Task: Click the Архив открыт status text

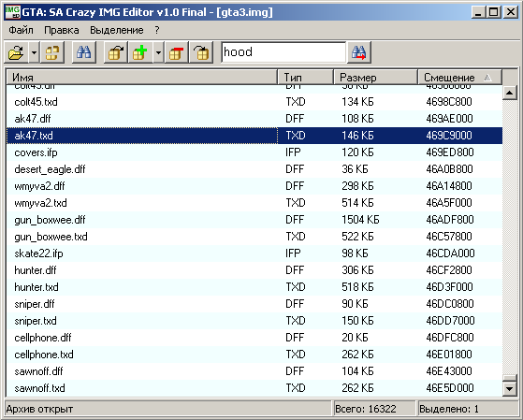Action: (39, 409)
